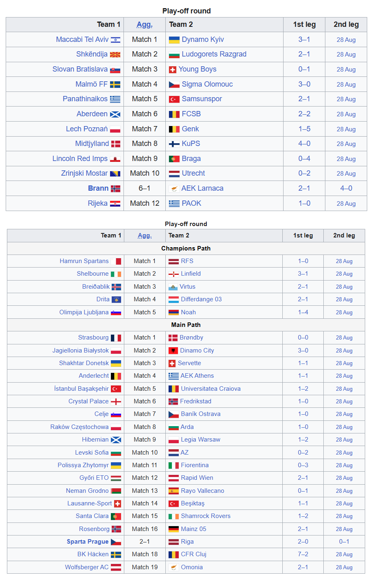Click the Kosovo flag beside Drita
The width and height of the screenshot is (392, 579).
(117, 300)
